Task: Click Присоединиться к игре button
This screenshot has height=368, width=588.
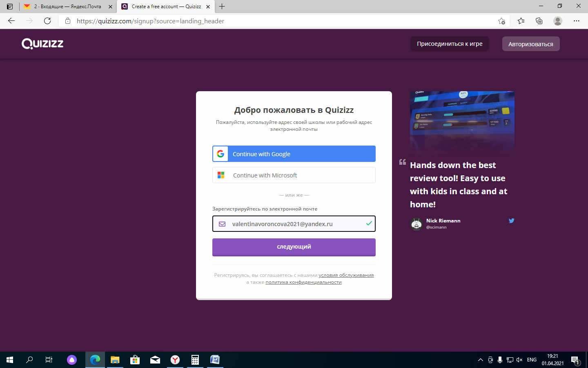Action: [450, 44]
